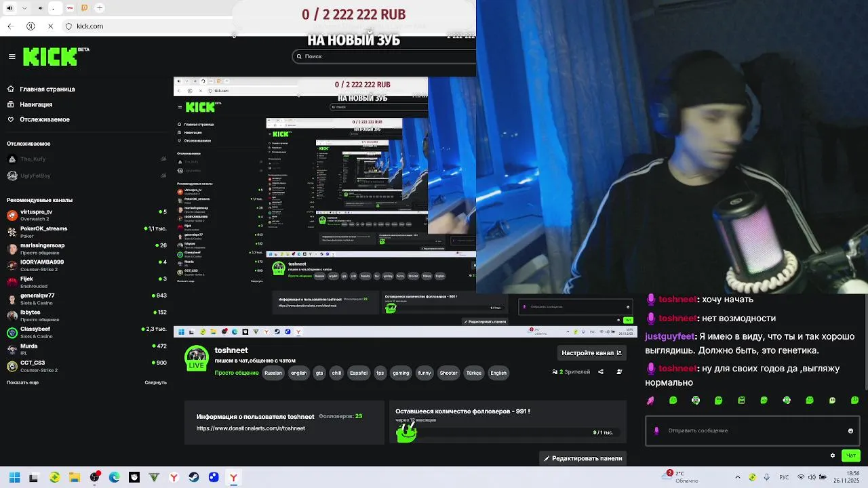Click marlasingersoap channel avatar
Viewport: 868px width, 488px height.
pyautogui.click(x=12, y=248)
